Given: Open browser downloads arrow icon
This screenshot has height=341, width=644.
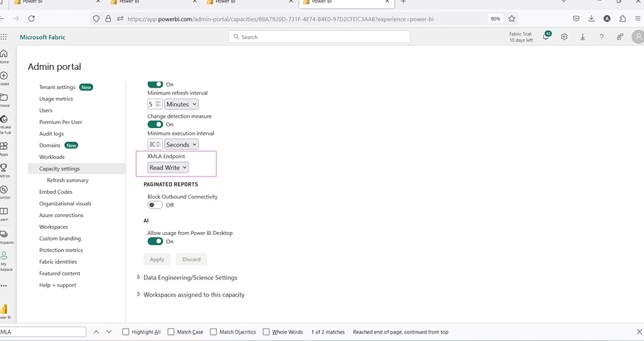Looking at the screenshot, I should (591, 18).
